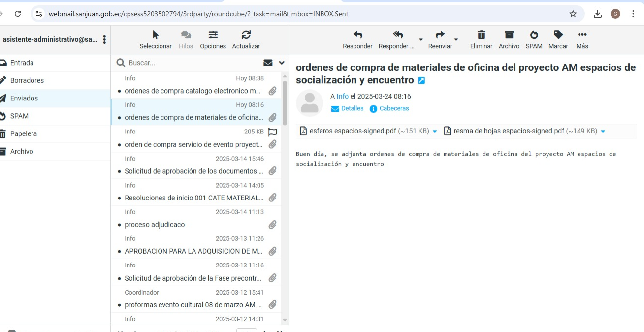Open the Opciones list settings icon

click(213, 35)
